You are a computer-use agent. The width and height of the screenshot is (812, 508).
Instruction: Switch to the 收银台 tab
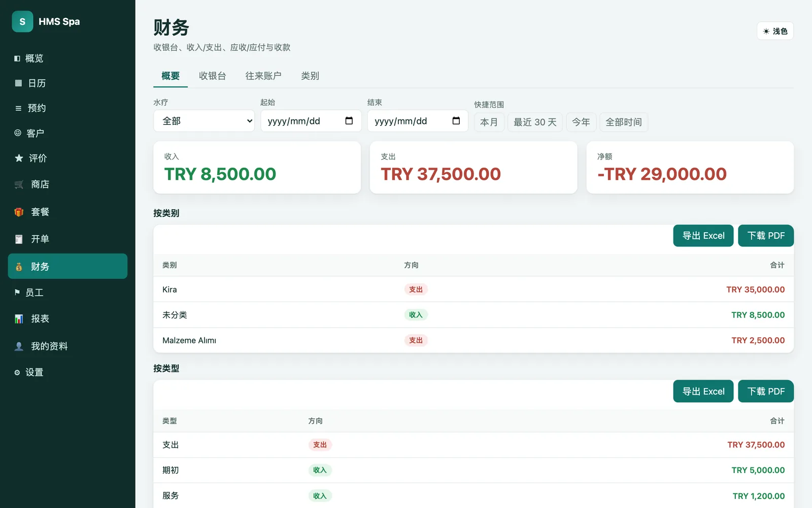[x=212, y=76]
